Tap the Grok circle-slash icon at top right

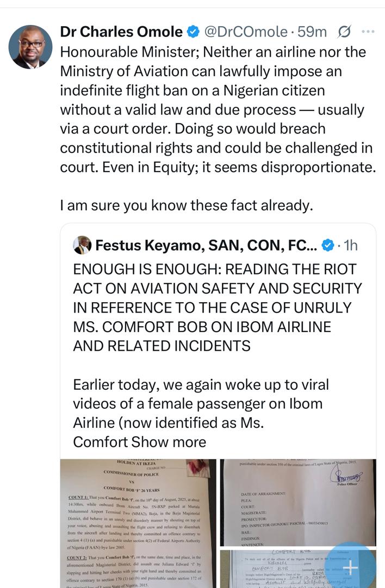(344, 32)
